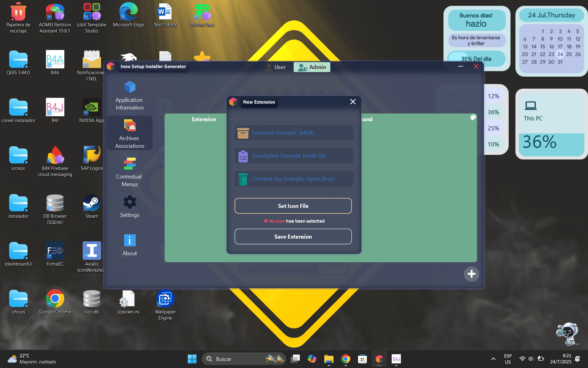The width and height of the screenshot is (588, 368).
Task: Open Google Chrome from taskbar
Action: (x=345, y=359)
